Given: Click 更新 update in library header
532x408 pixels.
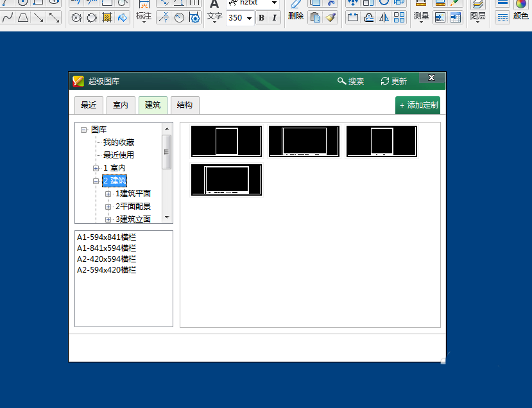Looking at the screenshot, I should [x=393, y=81].
